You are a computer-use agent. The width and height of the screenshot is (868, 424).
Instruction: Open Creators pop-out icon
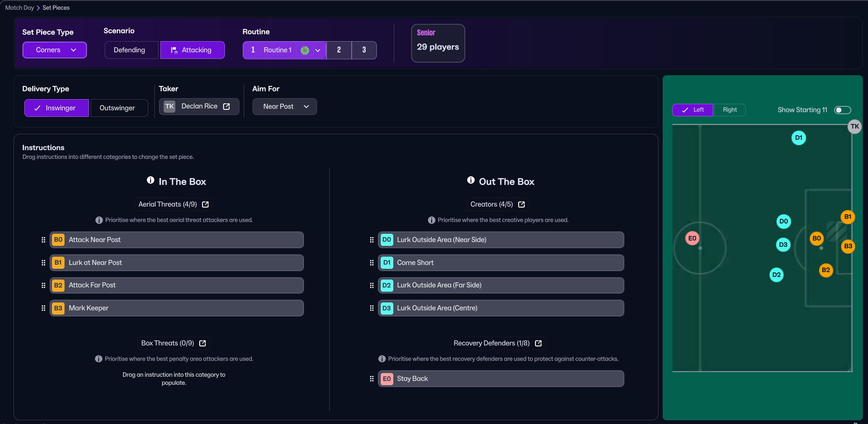coord(521,204)
